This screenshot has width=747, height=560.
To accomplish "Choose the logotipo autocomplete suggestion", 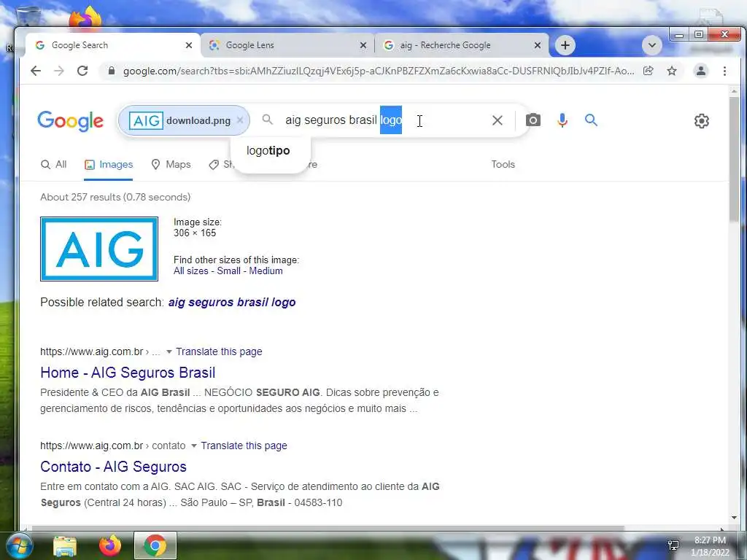I will click(x=268, y=150).
